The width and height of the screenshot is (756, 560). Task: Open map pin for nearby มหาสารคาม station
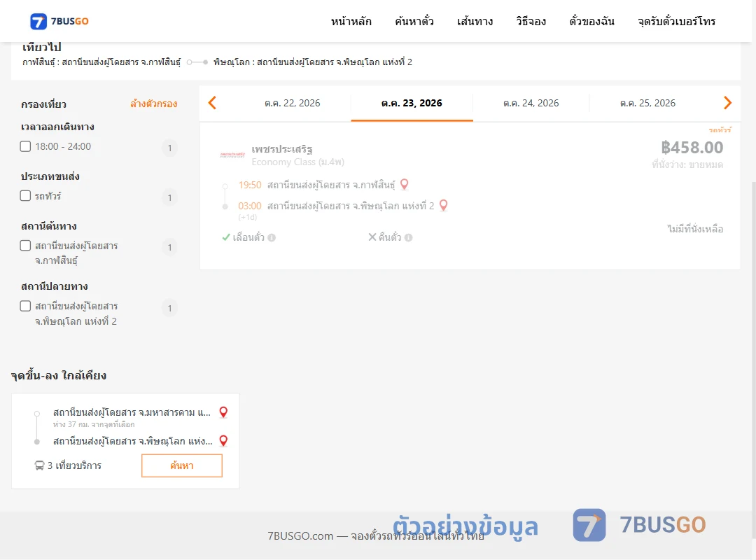tap(223, 412)
